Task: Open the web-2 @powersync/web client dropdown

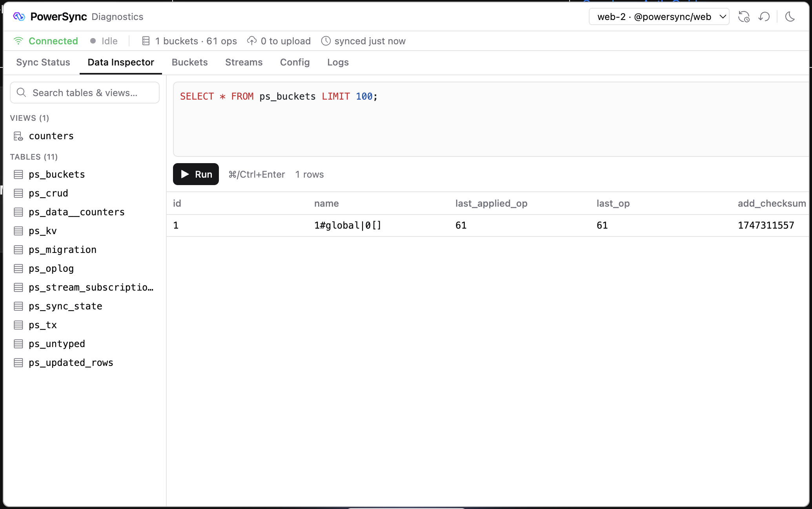Action: coord(659,17)
